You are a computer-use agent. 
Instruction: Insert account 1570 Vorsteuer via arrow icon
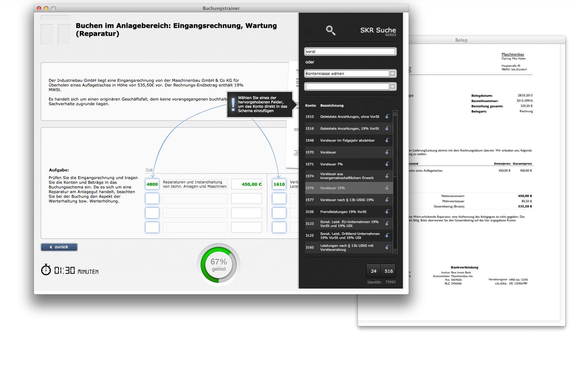point(387,152)
